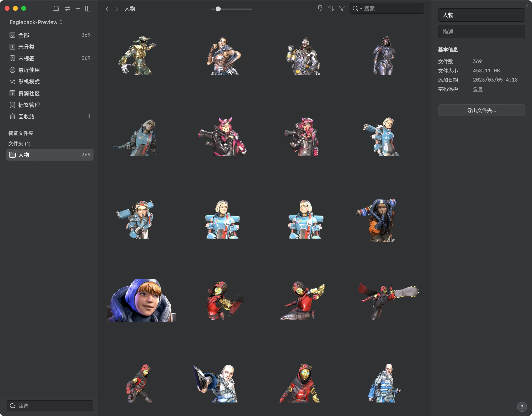Select the green-gold armored character thumbnail
This screenshot has height=416, width=532.
click(138, 55)
